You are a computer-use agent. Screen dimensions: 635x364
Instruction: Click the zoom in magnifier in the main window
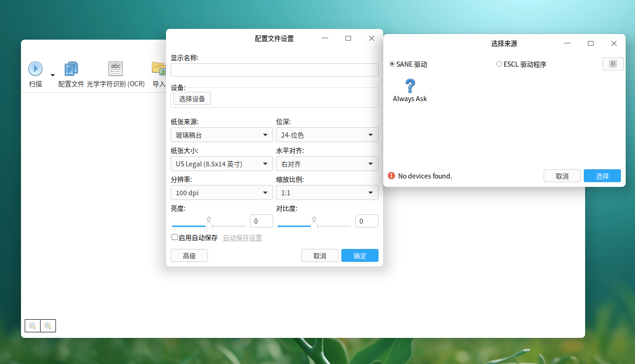pos(48,326)
